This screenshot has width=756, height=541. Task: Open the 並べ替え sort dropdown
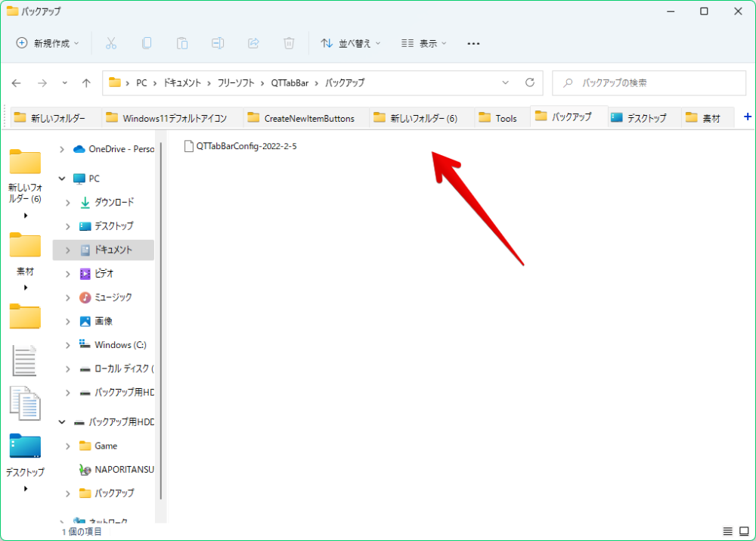pos(351,43)
